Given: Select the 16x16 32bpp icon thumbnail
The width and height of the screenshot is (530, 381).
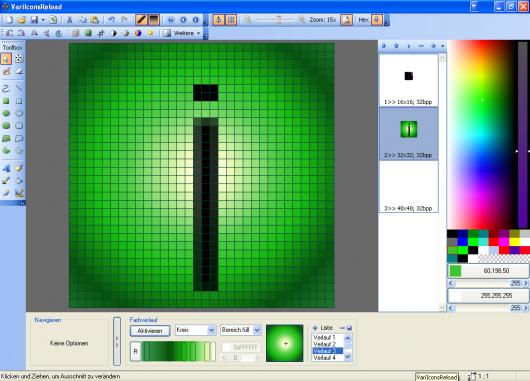Looking at the screenshot, I should tap(408, 80).
